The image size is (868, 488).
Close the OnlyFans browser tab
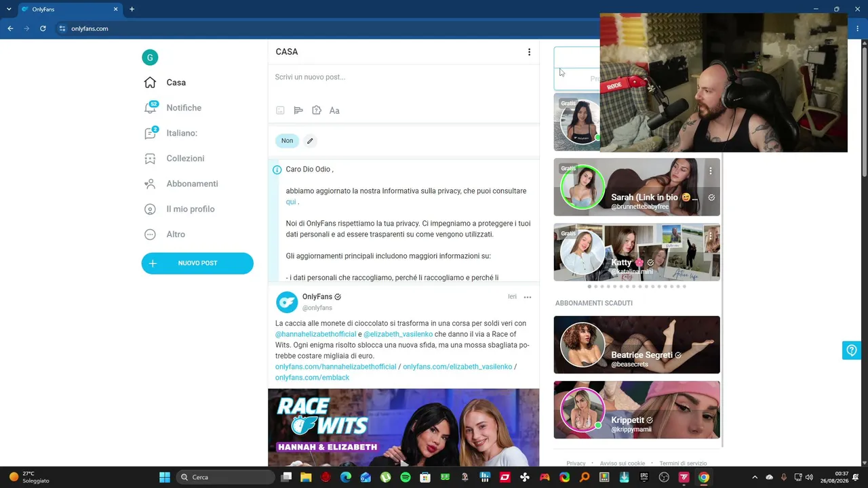coord(116,9)
